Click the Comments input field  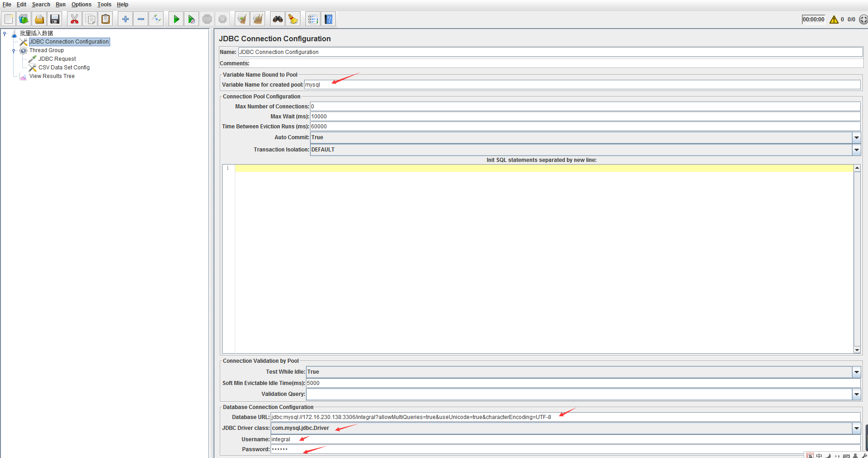point(556,63)
